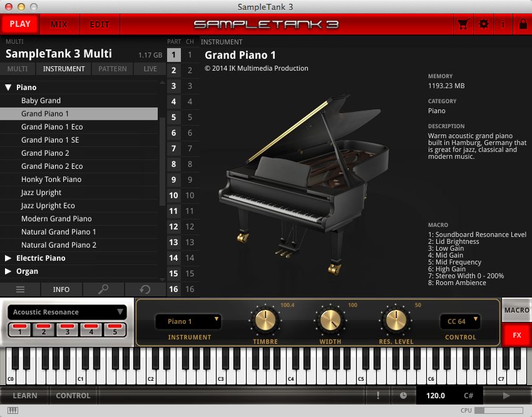532x417 pixels.
Task: Toggle the FX button
Action: click(517, 335)
